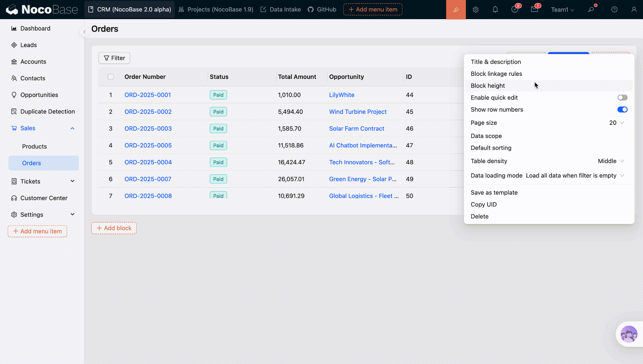Click the Add block button

click(114, 228)
